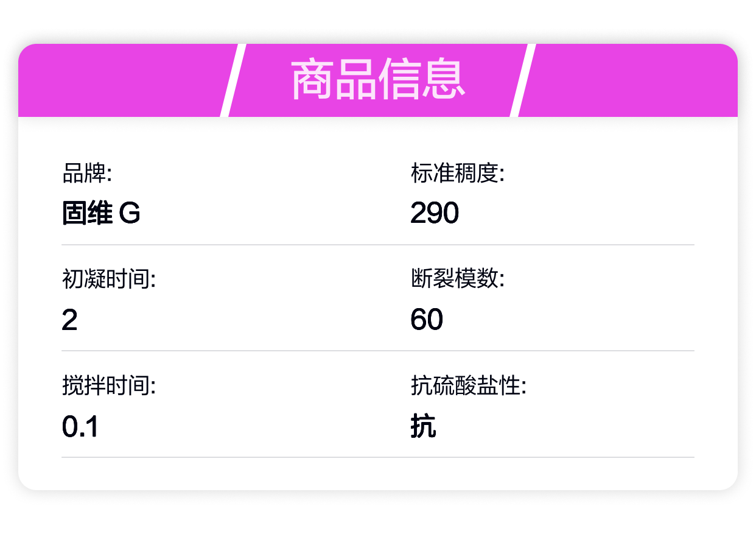Click the 初凝时间 value 2
The width and height of the screenshot is (756, 534).
click(69, 320)
